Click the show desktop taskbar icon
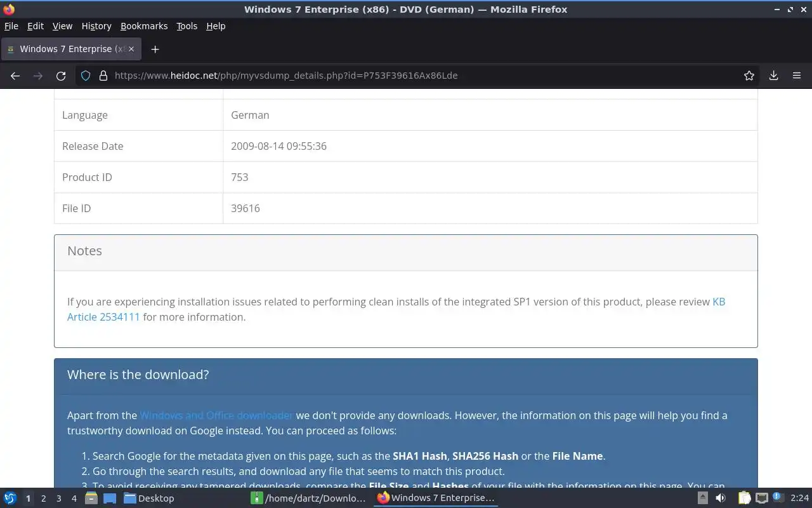The image size is (812, 508). coord(110,498)
